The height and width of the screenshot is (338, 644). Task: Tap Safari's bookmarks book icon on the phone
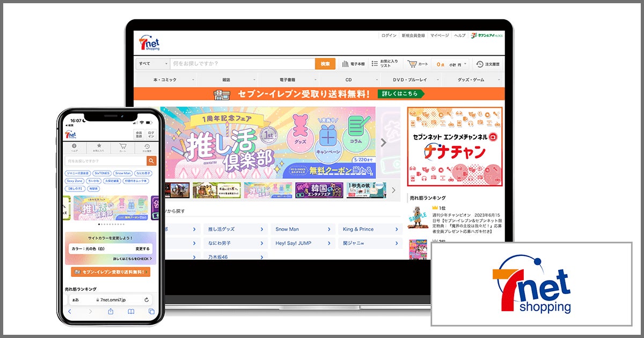pyautogui.click(x=131, y=311)
